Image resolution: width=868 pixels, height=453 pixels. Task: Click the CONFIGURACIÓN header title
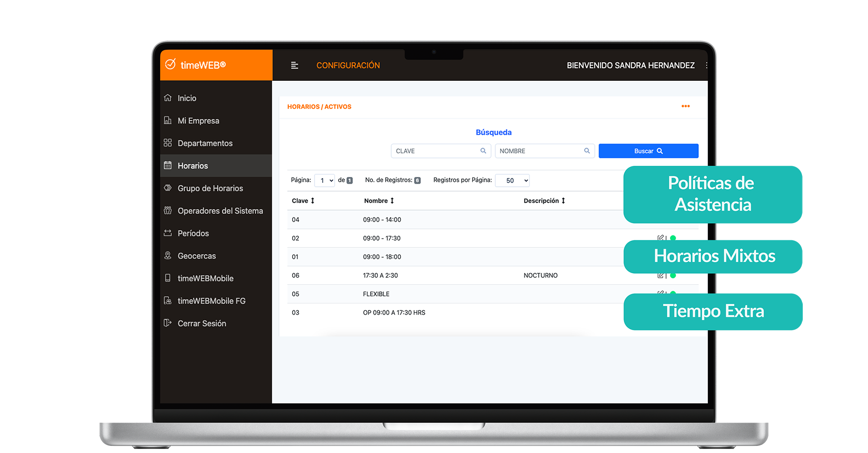(348, 65)
